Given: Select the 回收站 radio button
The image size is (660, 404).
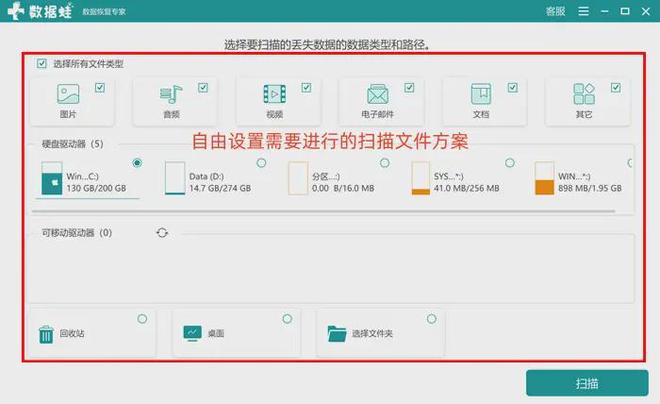Looking at the screenshot, I should tap(142, 319).
